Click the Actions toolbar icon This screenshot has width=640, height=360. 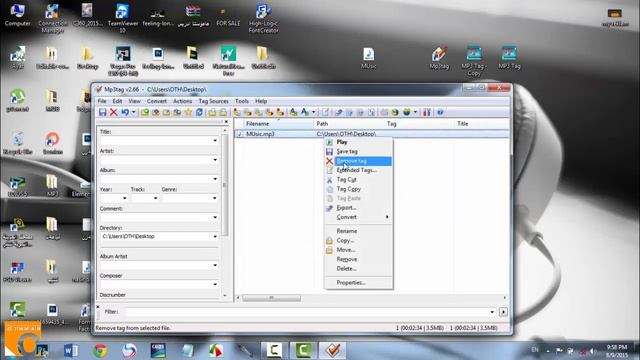[293, 112]
